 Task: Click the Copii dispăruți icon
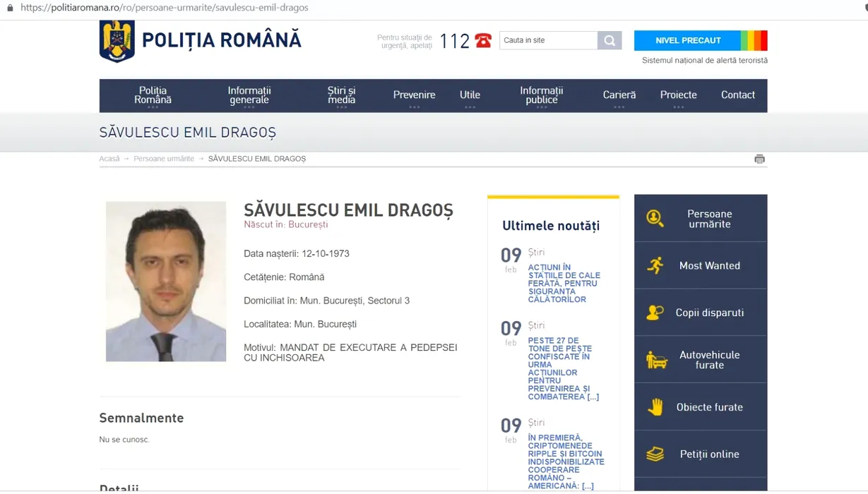coord(655,313)
